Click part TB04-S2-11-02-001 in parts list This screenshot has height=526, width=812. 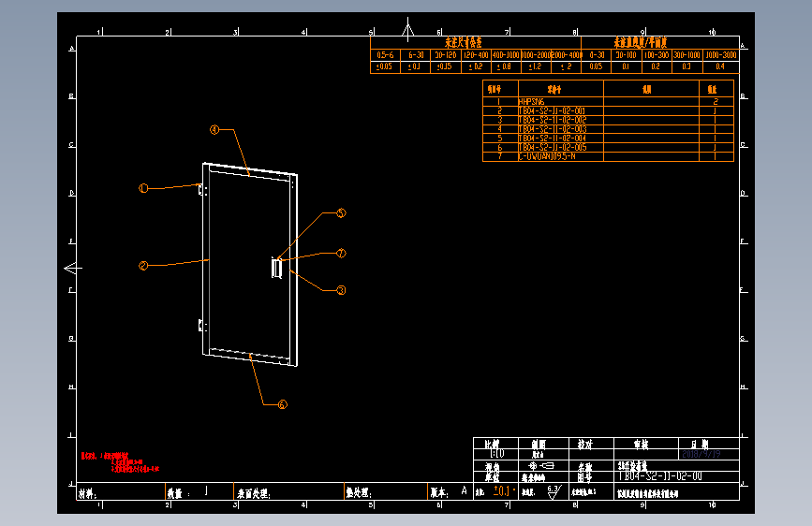point(552,110)
